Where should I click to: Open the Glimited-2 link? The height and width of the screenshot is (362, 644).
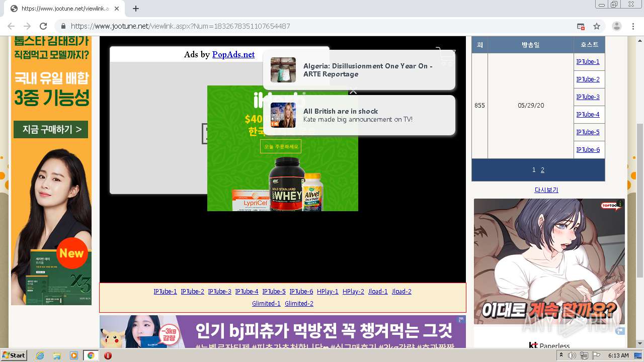pyautogui.click(x=299, y=304)
